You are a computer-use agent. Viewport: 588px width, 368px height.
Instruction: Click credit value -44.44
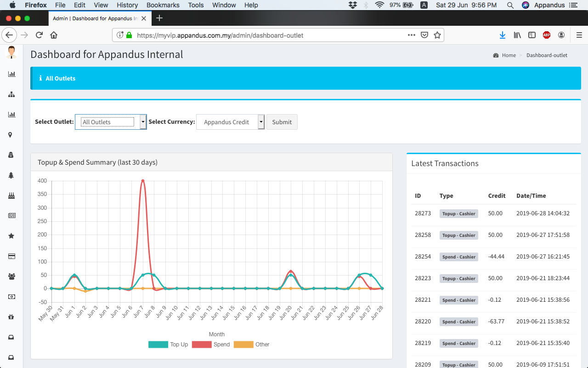[x=496, y=257]
